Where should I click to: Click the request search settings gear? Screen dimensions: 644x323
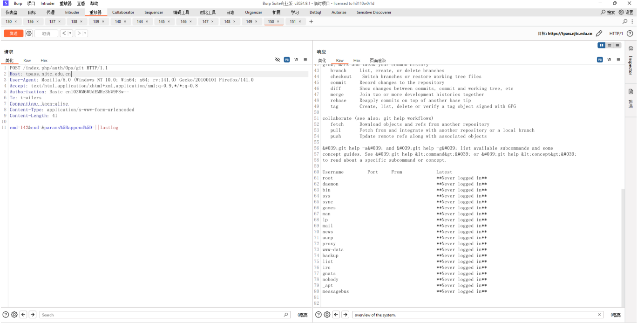click(x=14, y=315)
